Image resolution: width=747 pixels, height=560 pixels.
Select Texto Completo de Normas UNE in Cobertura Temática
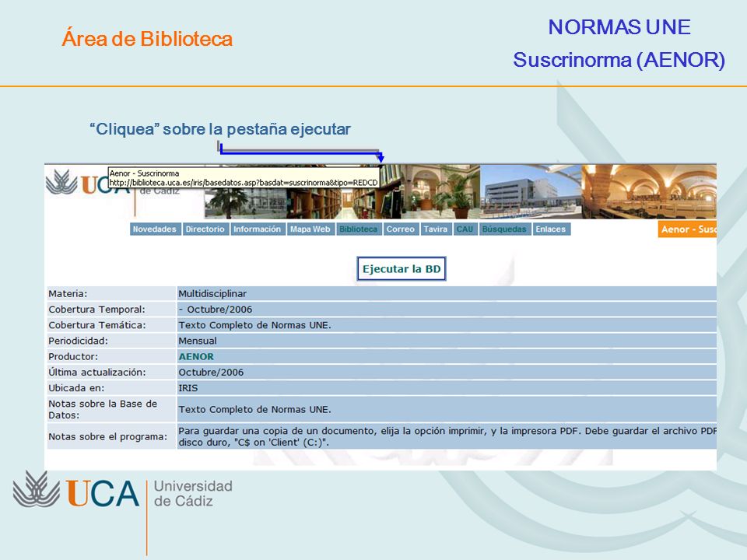point(447,325)
